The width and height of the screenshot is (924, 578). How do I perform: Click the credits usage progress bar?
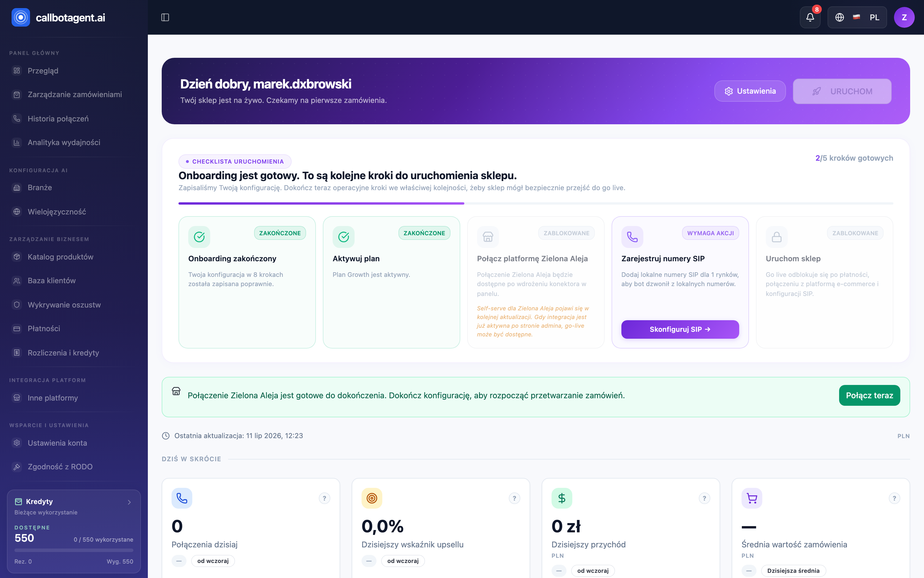74,550
